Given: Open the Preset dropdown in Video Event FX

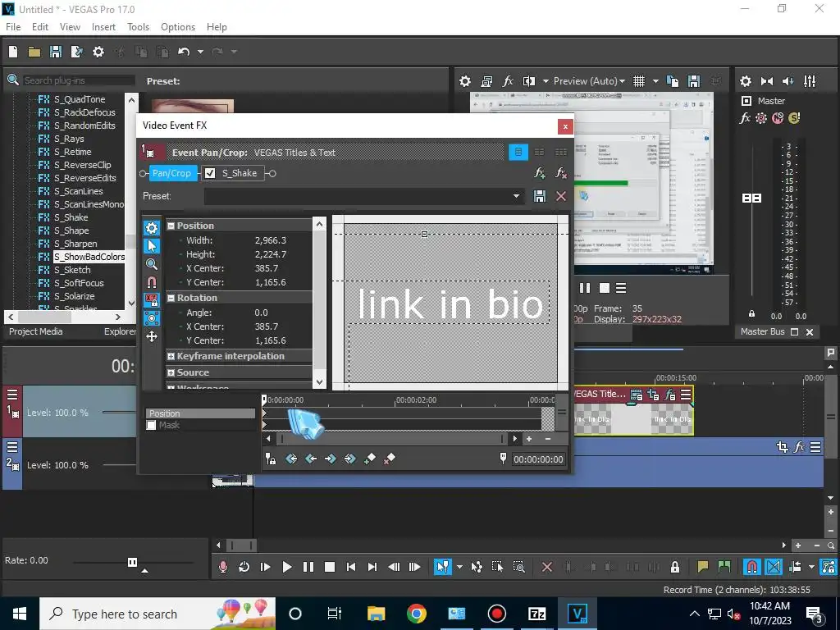Looking at the screenshot, I should pyautogui.click(x=516, y=196).
